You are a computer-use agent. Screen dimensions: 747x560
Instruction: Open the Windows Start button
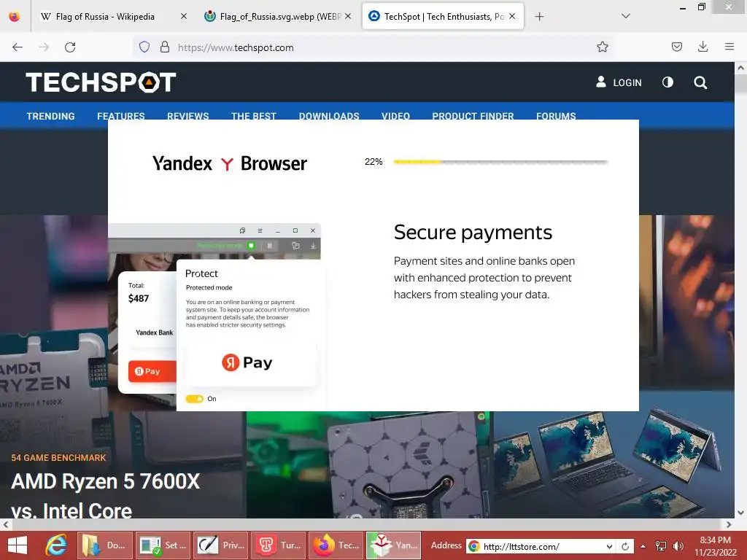click(18, 545)
